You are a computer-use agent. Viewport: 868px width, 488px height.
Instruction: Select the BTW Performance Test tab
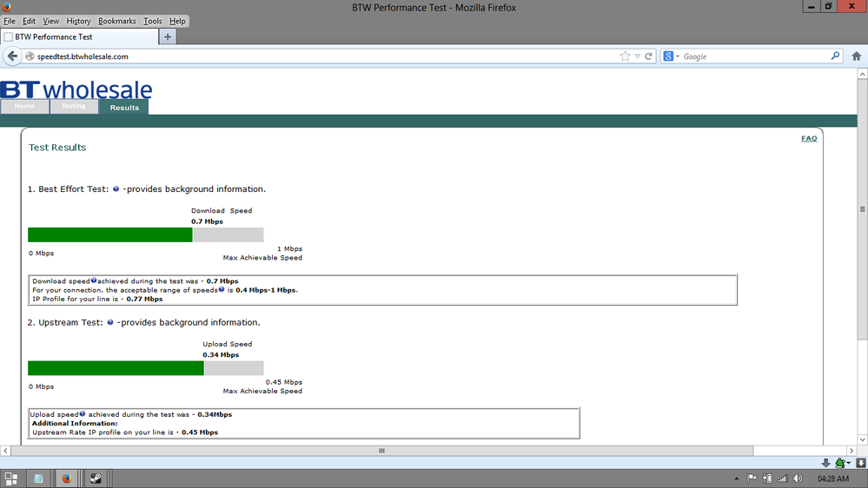coord(79,36)
